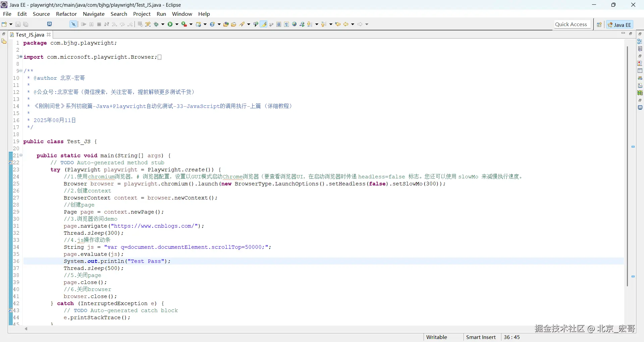Open the Refactor menu
Image resolution: width=644 pixels, height=342 pixels.
click(66, 14)
